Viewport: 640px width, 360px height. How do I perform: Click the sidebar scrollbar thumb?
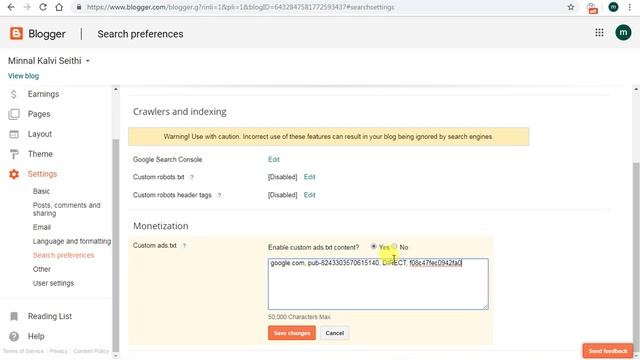pyautogui.click(x=116, y=245)
